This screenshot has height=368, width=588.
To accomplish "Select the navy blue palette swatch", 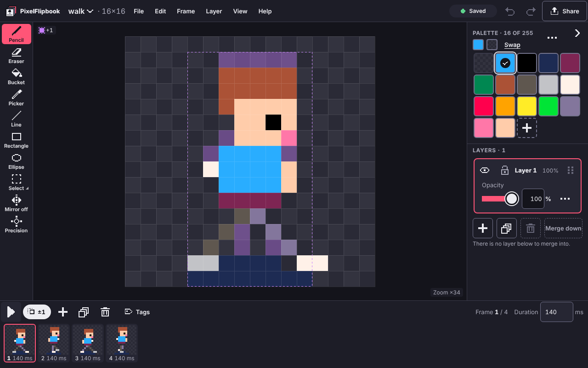I will pos(548,63).
